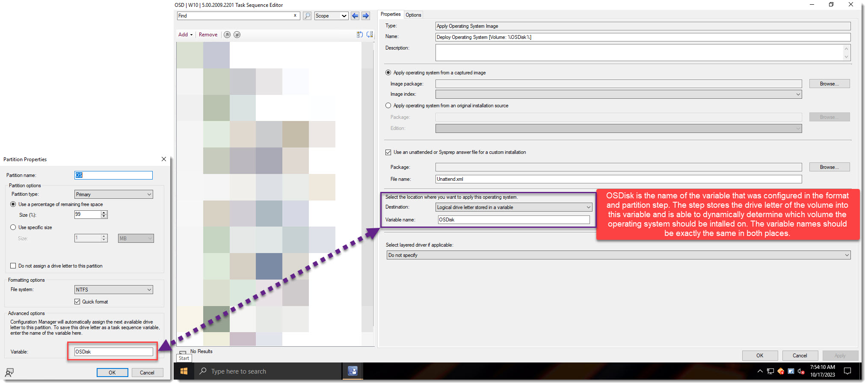This screenshot has width=868, height=386.
Task: Select the Use specific size option
Action: pos(13,227)
